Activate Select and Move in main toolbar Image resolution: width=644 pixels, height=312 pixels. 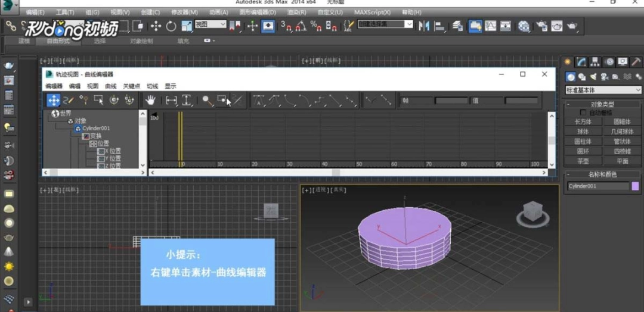[156, 26]
